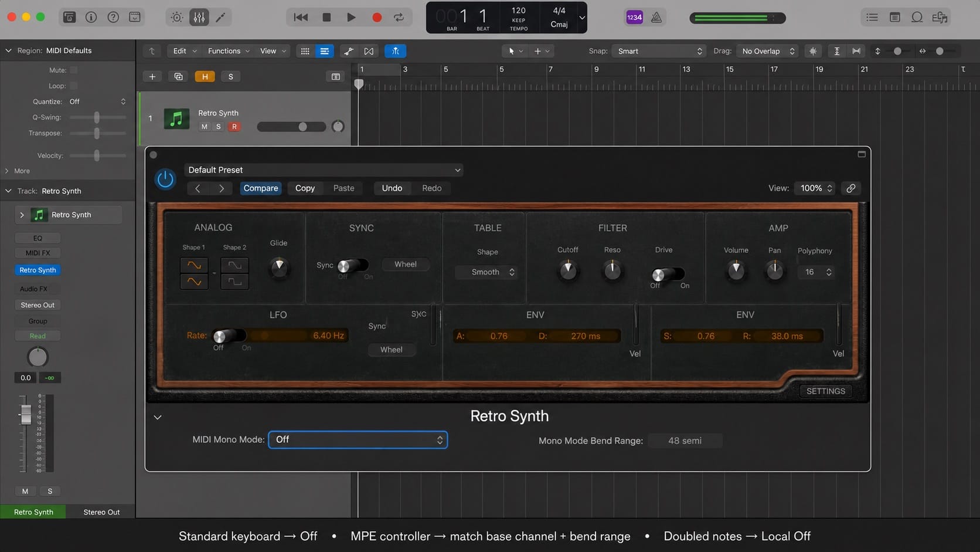Show list view in tracks toolbar
Image resolution: width=980 pixels, height=552 pixels.
coord(324,51)
